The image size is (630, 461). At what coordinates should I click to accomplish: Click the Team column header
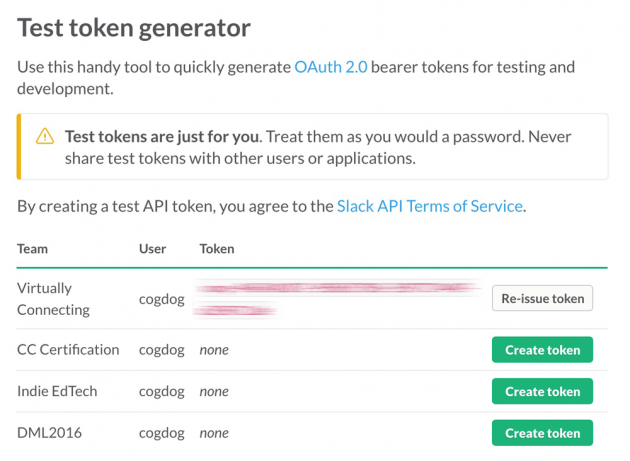point(33,249)
